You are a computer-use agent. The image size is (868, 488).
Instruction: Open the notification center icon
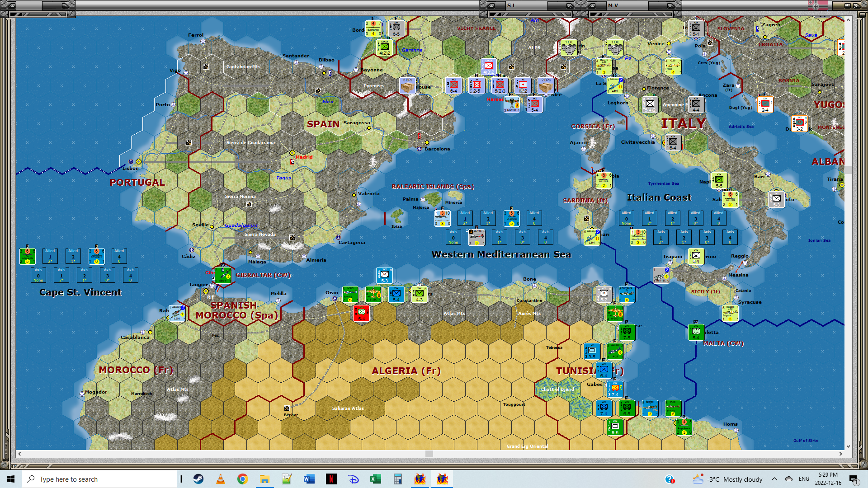[x=854, y=479]
